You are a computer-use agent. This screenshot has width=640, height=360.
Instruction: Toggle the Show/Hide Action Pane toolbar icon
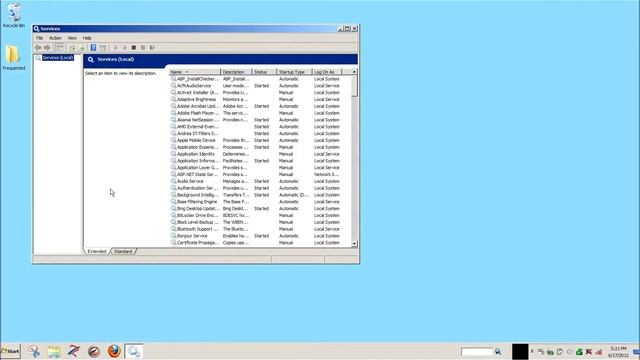[103, 48]
